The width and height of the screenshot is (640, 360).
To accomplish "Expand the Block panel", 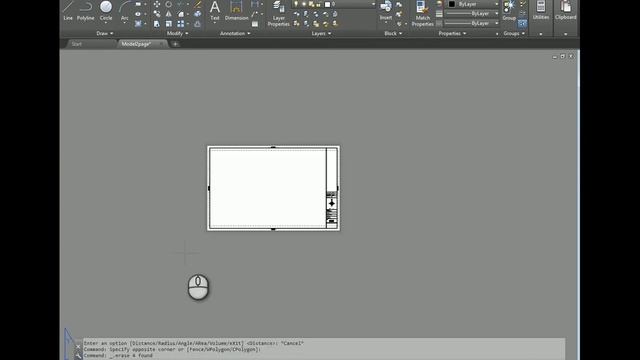I will coord(393,33).
